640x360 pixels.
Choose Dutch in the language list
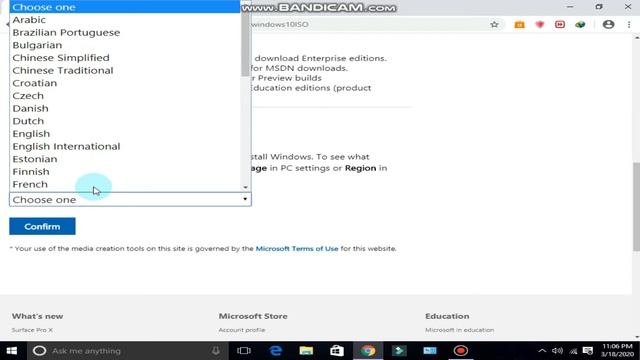[124, 121]
